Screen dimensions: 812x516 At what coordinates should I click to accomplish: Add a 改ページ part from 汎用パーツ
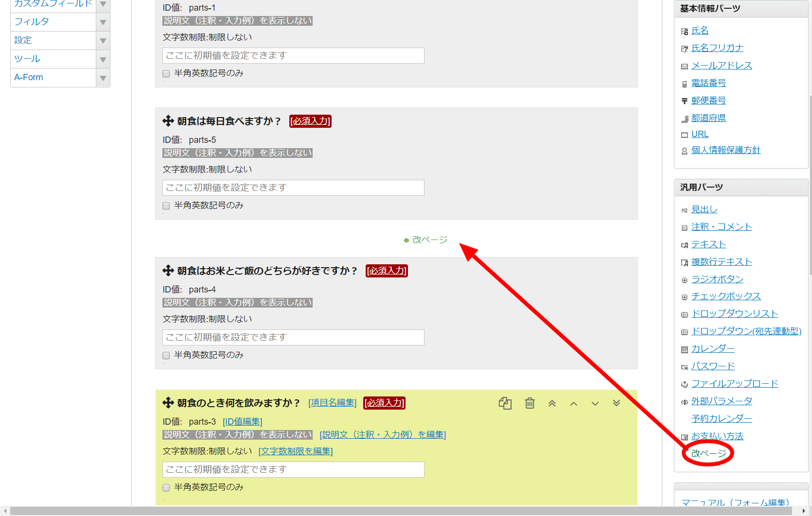point(708,453)
